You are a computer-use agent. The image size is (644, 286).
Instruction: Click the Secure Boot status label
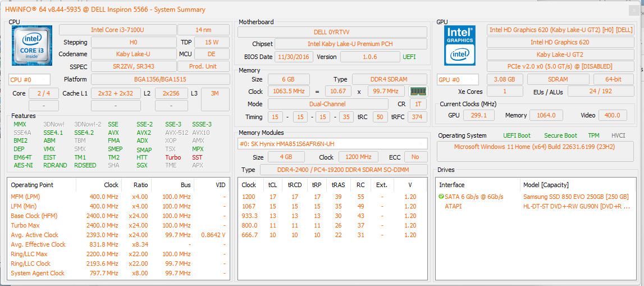pos(561,135)
